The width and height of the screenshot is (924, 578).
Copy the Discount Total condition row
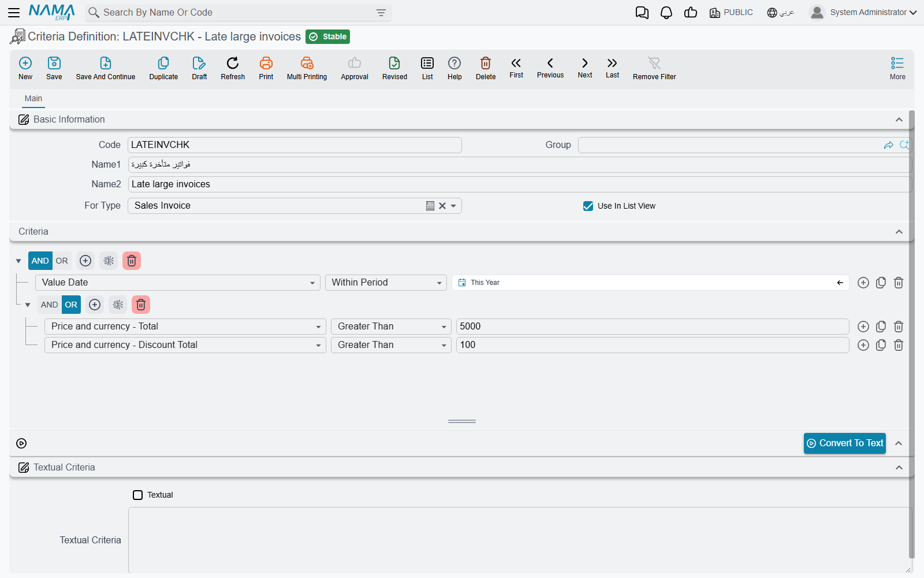coord(881,345)
